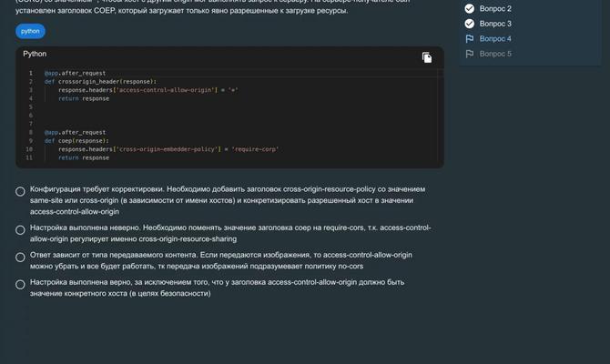Click the 'access-control-allow-origin' header line in code
The width and height of the screenshot is (610, 364).
(148, 90)
